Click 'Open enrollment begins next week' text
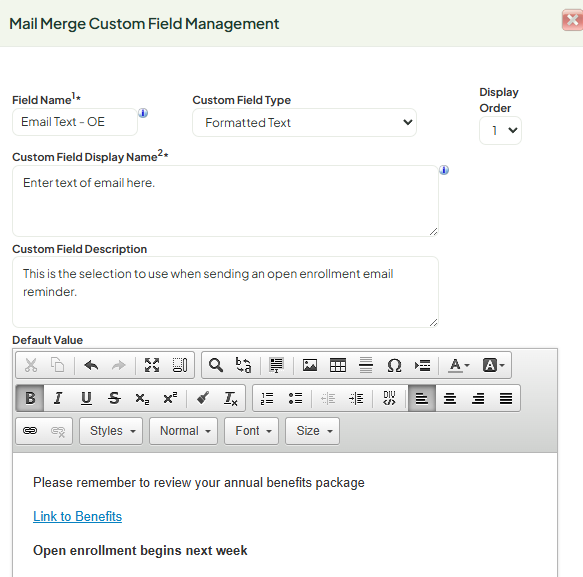Image resolution: width=583 pixels, height=577 pixels. tap(140, 550)
